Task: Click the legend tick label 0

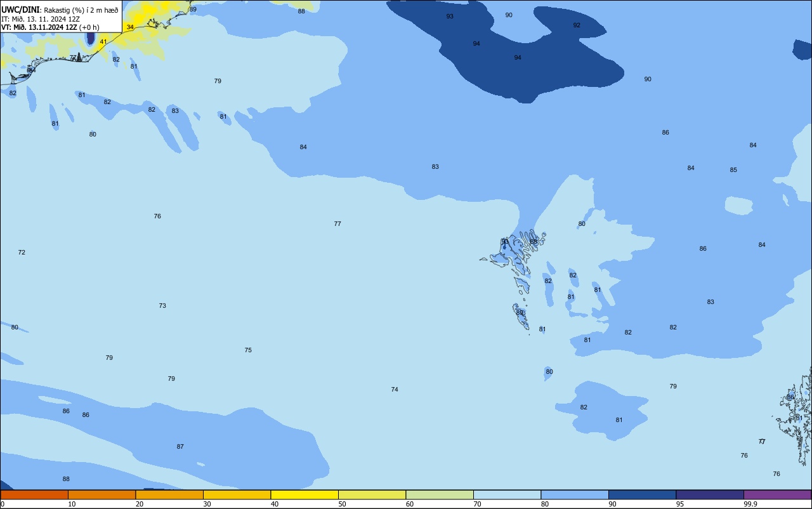Action: pyautogui.click(x=3, y=504)
